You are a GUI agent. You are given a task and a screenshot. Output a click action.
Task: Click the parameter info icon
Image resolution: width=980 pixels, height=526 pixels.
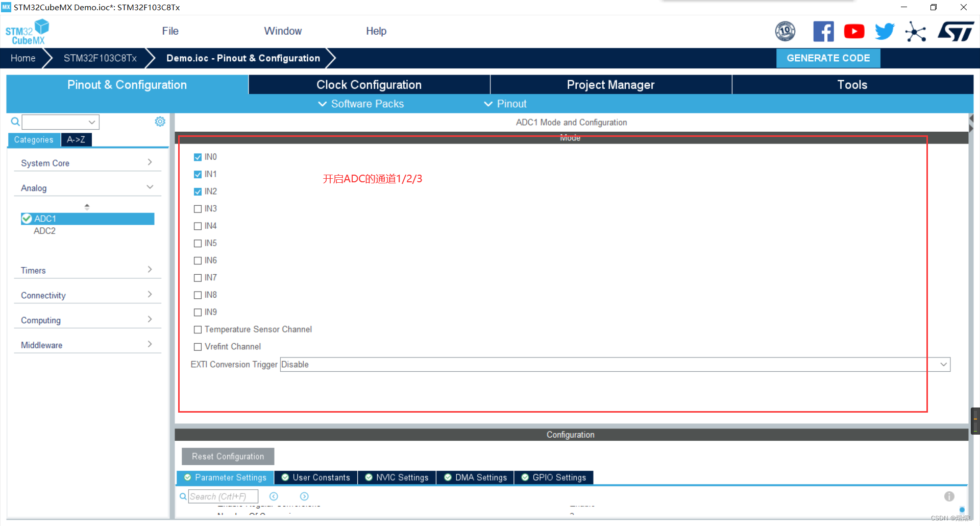(x=949, y=496)
